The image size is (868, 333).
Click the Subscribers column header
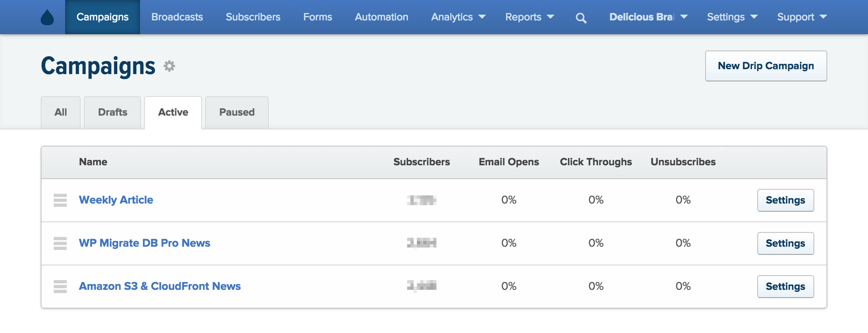[422, 162]
